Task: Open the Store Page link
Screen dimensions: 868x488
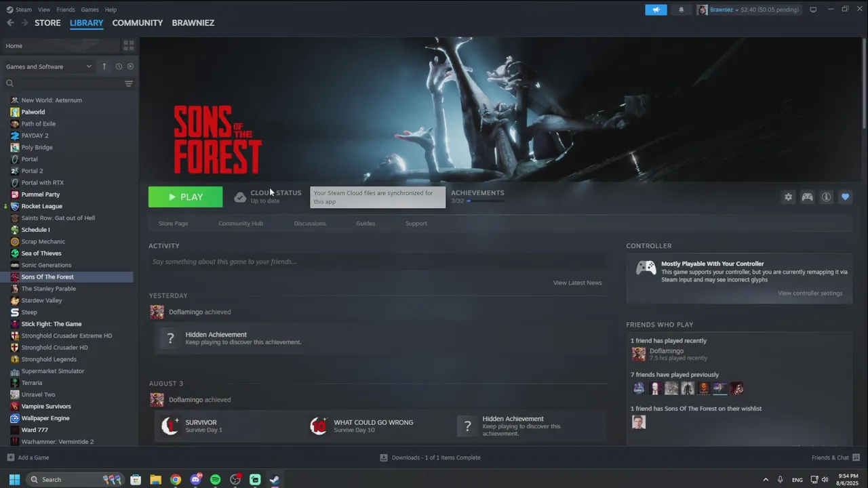Action: pos(173,223)
